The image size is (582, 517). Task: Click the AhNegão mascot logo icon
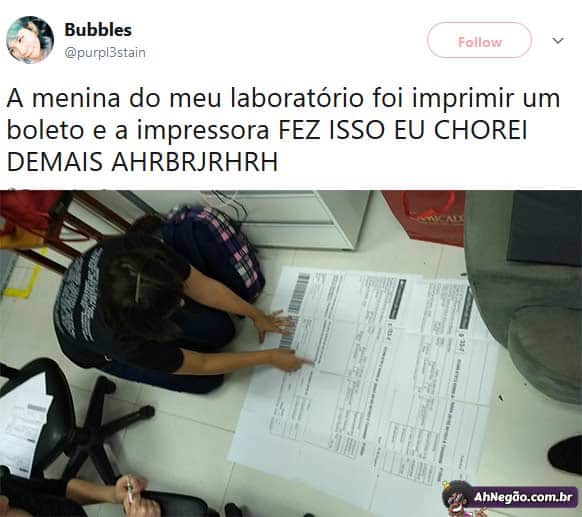pyautogui.click(x=457, y=498)
